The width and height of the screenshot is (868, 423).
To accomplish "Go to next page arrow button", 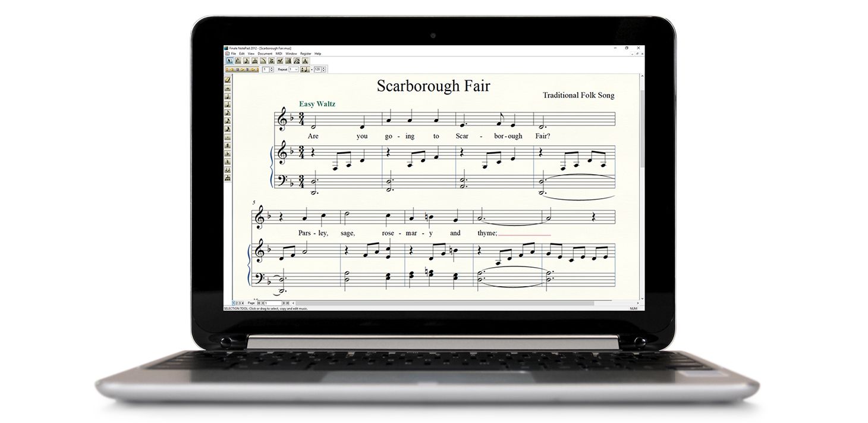I will click(x=284, y=303).
